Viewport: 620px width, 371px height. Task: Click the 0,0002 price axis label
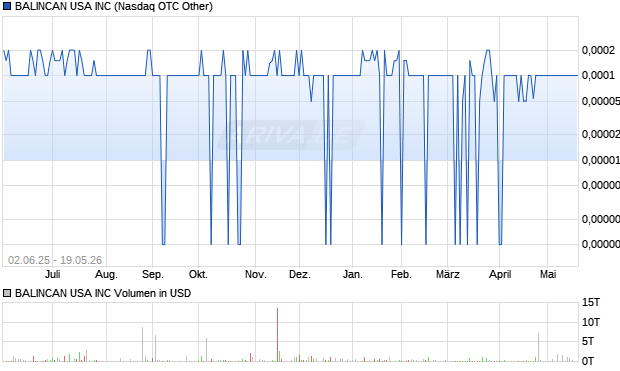(x=598, y=50)
